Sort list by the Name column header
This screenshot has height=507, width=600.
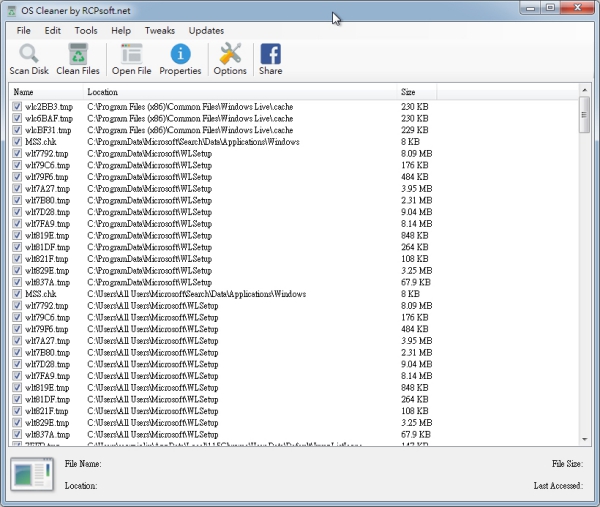45,92
